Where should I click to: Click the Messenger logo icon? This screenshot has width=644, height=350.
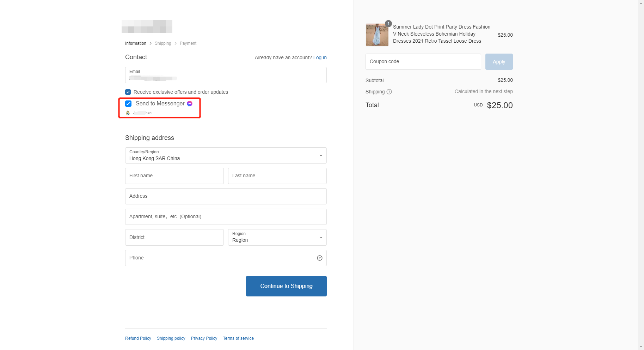tap(190, 104)
